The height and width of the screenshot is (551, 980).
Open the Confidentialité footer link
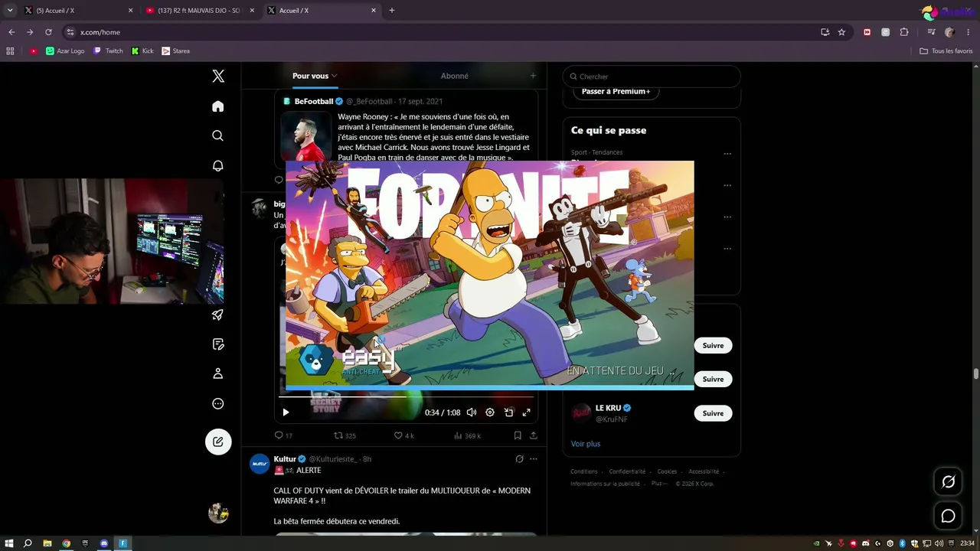tap(627, 471)
